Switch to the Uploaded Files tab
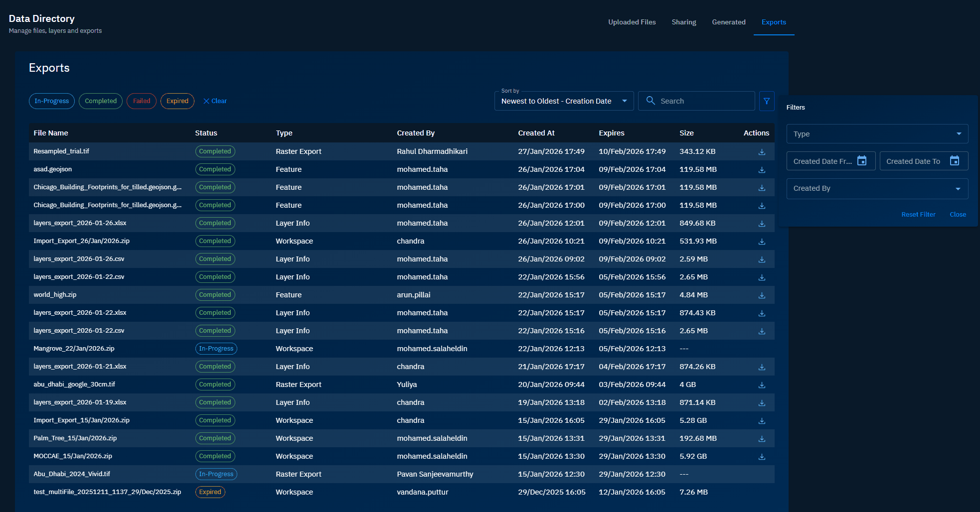The height and width of the screenshot is (512, 980). (632, 22)
